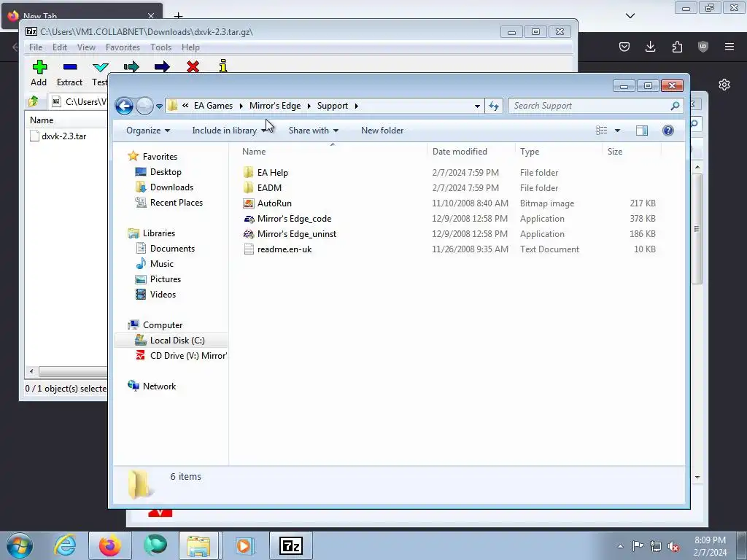Open the recent pages dropdown arrow
The width and height of the screenshot is (747, 560).
click(x=159, y=106)
